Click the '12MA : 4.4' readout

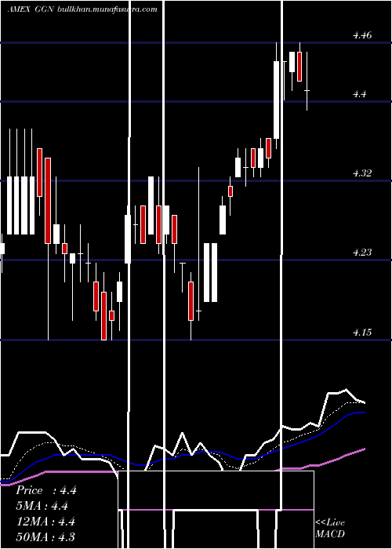45,522
